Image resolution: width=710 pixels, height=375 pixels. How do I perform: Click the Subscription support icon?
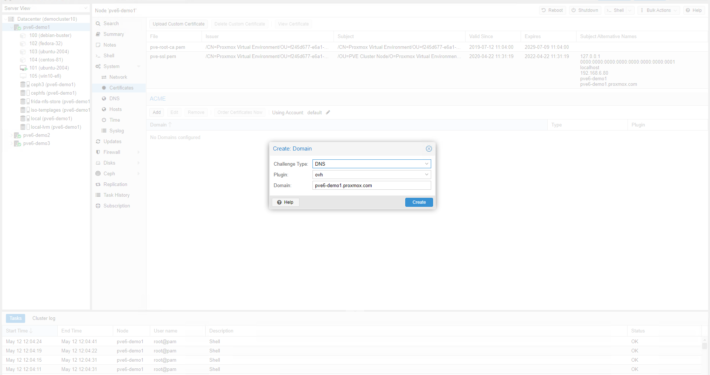click(x=98, y=206)
